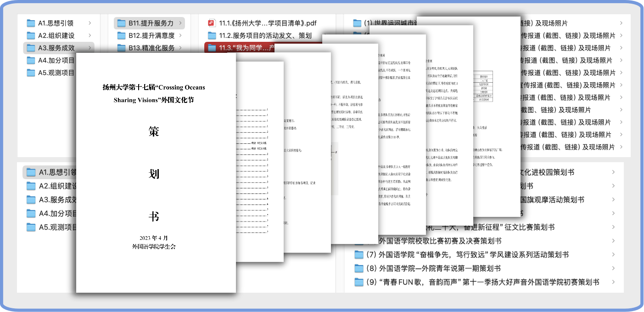Click the folder icon of selected 11.3 row

click(212, 48)
